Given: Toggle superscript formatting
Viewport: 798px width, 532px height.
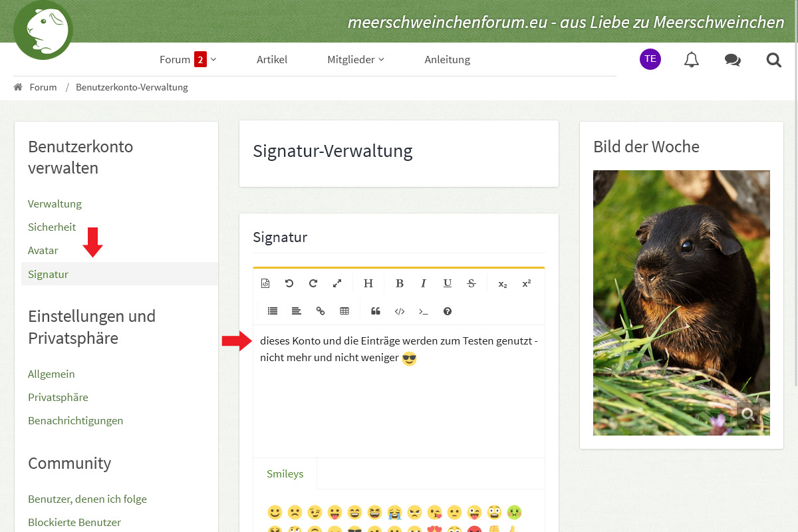Looking at the screenshot, I should click(527, 283).
